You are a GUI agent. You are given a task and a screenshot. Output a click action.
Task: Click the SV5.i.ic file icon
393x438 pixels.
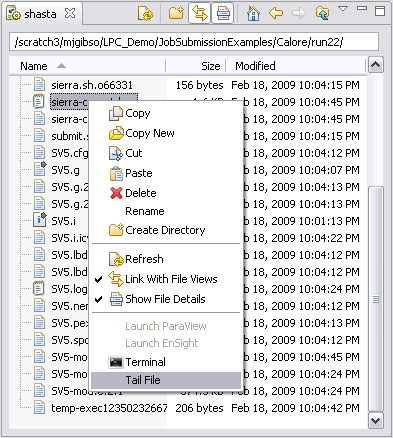[x=39, y=238]
